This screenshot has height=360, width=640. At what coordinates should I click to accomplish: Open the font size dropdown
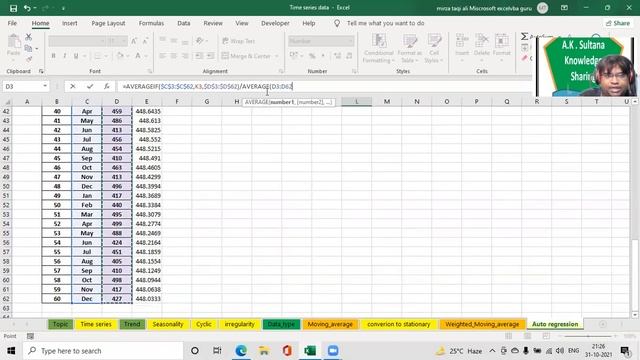[x=124, y=41]
